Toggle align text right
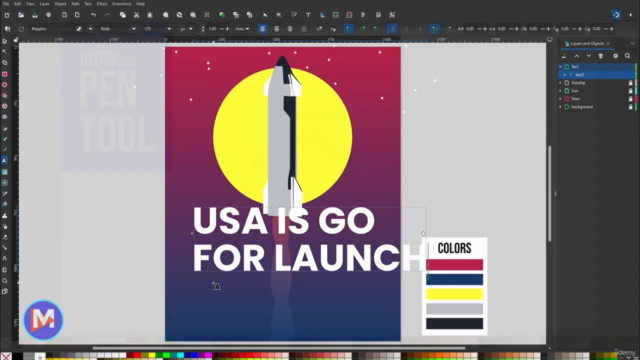Viewport: 640px width, 360px height. pos(290,29)
